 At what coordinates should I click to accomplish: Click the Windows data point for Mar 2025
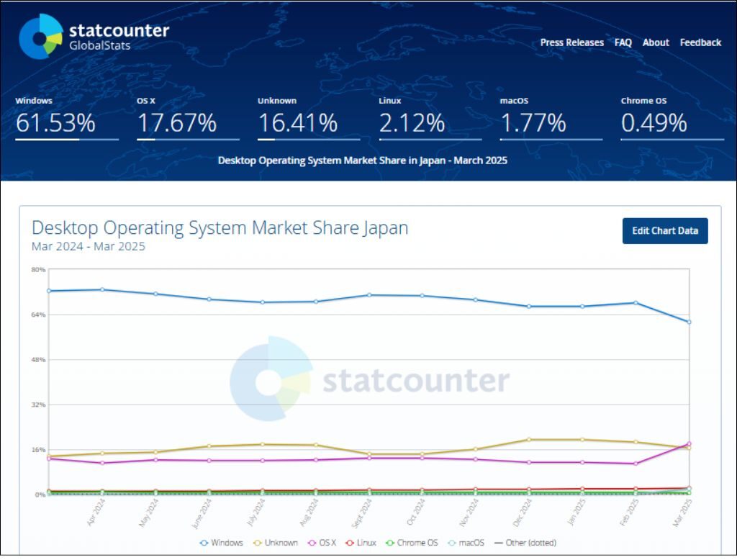[x=689, y=322]
